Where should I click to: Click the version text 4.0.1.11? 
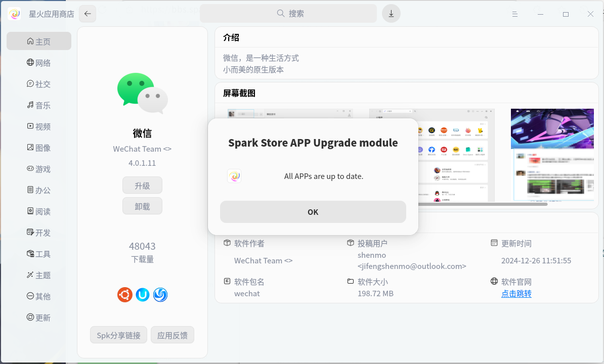pyautogui.click(x=142, y=163)
